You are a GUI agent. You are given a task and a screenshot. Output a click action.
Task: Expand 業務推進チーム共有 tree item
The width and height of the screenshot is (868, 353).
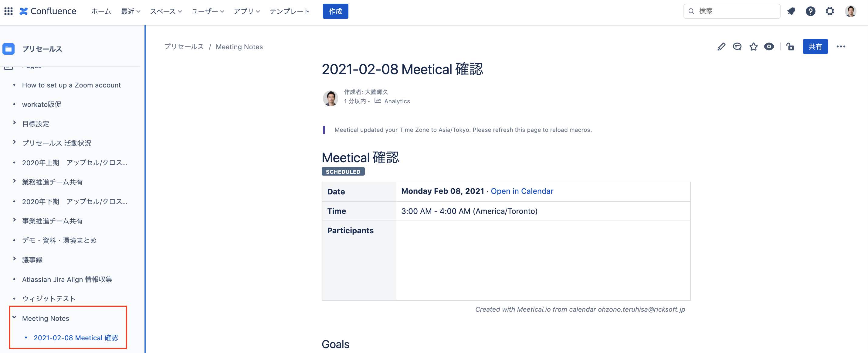click(x=14, y=181)
